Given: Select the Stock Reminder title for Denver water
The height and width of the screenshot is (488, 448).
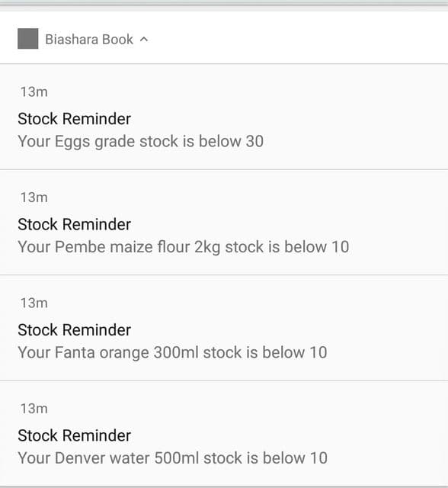Looking at the screenshot, I should click(75, 435).
